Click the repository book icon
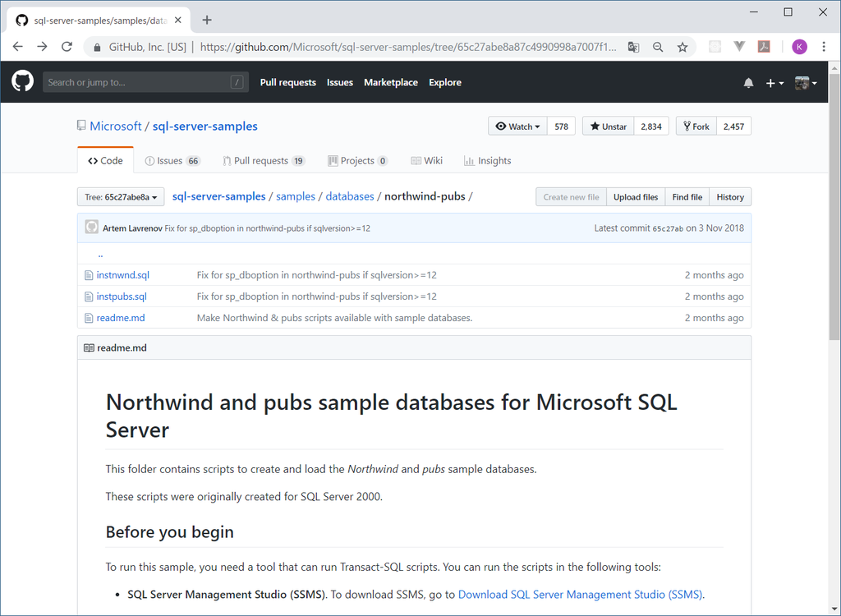Image resolution: width=841 pixels, height=616 pixels. point(81,126)
